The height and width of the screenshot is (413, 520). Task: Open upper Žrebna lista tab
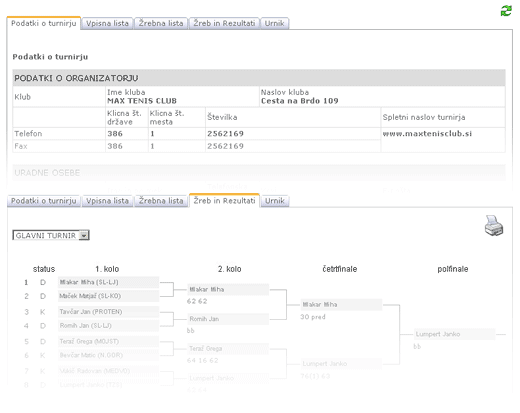161,23
